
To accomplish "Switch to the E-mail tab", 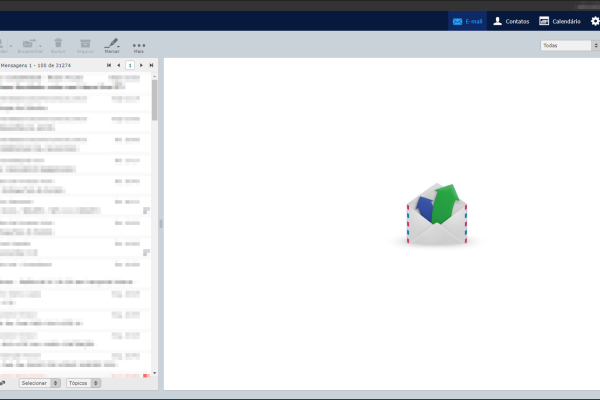I will [467, 21].
